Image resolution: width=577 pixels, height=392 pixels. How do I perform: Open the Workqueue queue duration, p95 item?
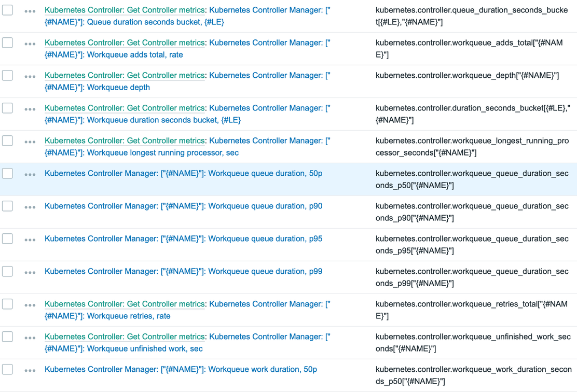(x=183, y=239)
